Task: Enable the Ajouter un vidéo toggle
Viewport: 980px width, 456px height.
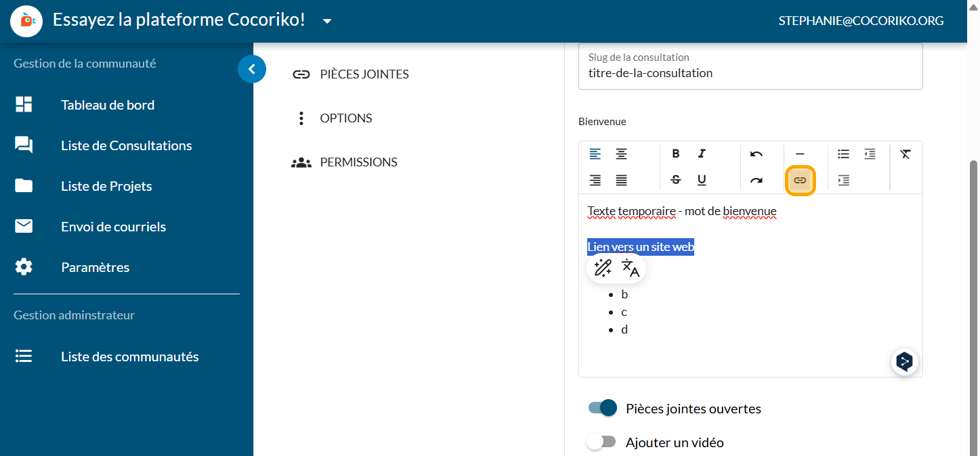Action: click(x=601, y=442)
